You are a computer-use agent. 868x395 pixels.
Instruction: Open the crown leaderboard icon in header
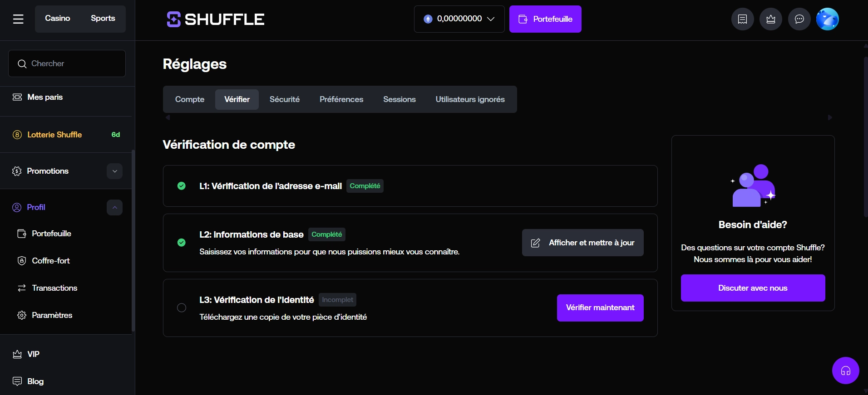[771, 19]
